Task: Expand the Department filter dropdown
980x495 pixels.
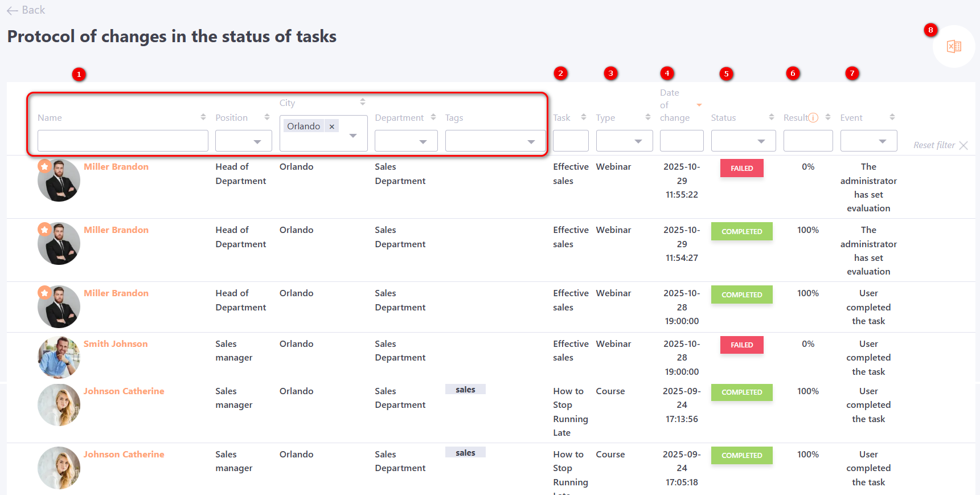Action: coord(406,141)
